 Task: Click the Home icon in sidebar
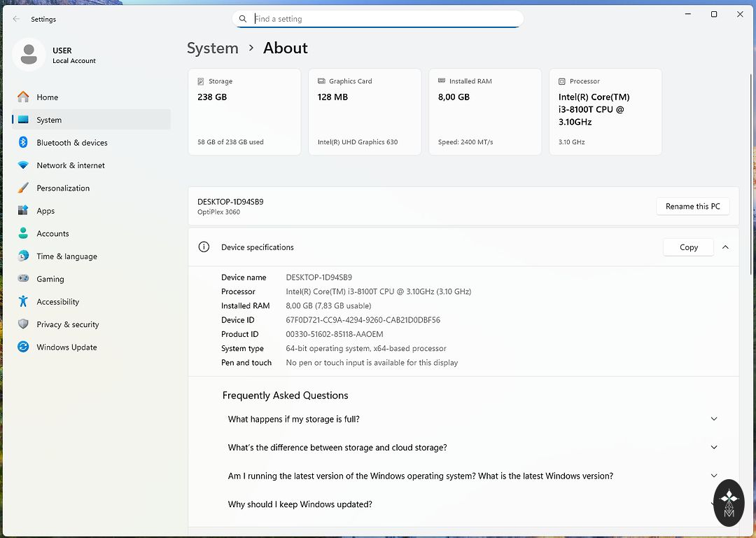(x=23, y=97)
